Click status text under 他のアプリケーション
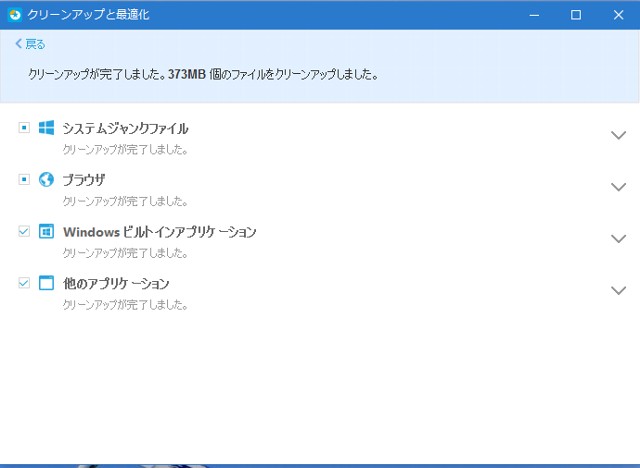The image size is (640, 468). coord(125,305)
